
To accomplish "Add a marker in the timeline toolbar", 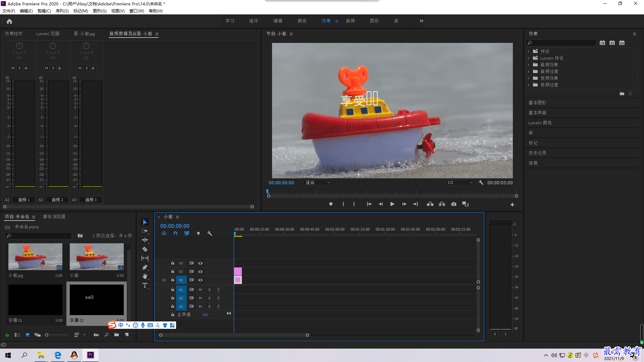I will (x=198, y=233).
